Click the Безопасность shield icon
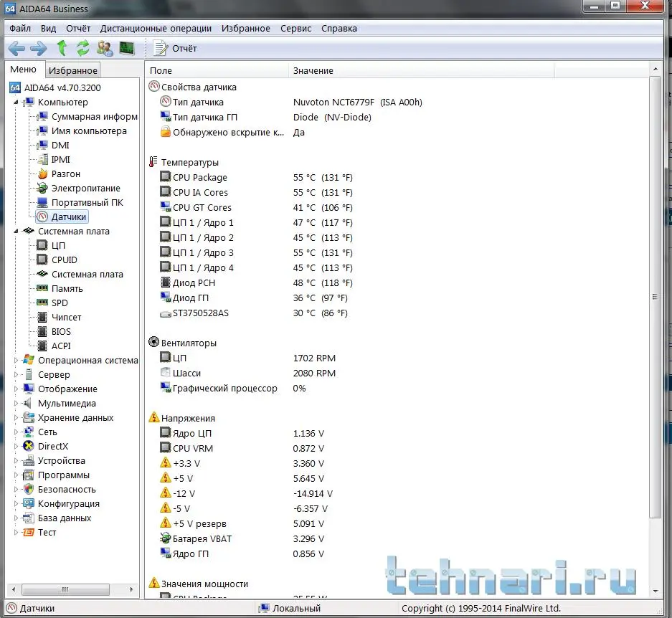The height and width of the screenshot is (618, 672). [28, 490]
